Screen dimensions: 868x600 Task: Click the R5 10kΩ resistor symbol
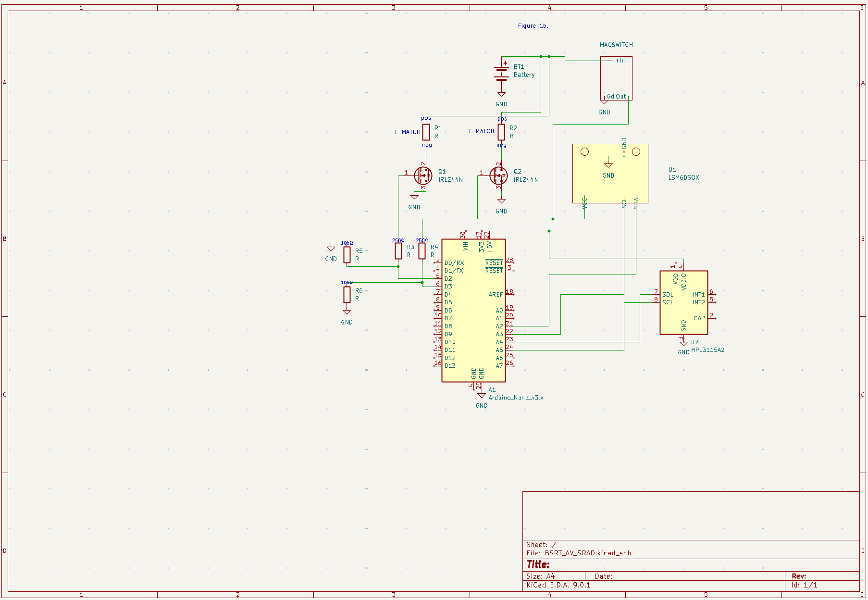tap(347, 255)
